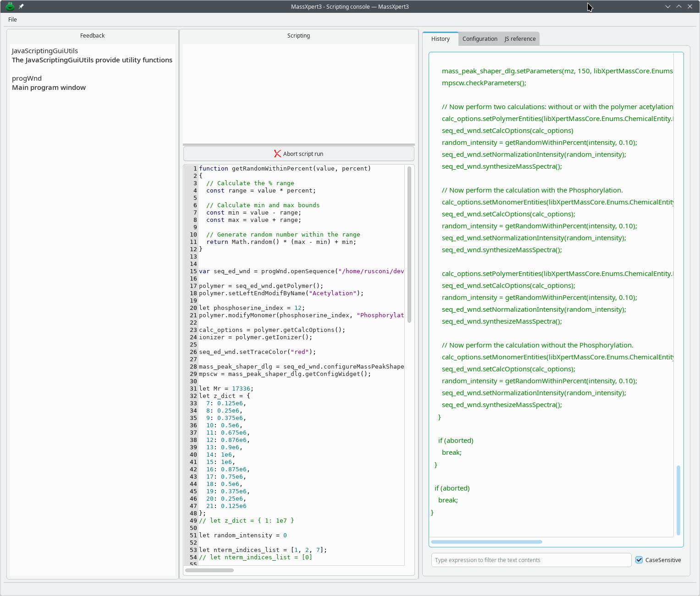Click the getRandomWithinPercent function line in the editor
Image resolution: width=700 pixels, height=596 pixels.
(284, 168)
